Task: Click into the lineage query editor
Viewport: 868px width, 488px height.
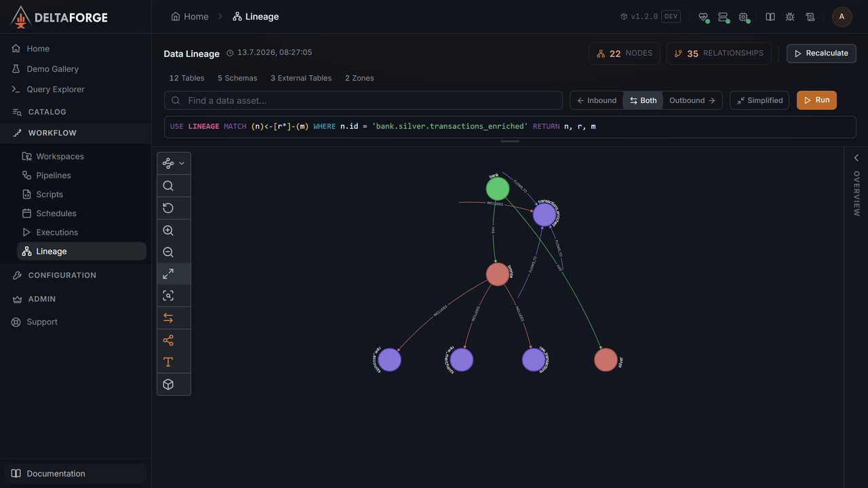Action: click(510, 127)
